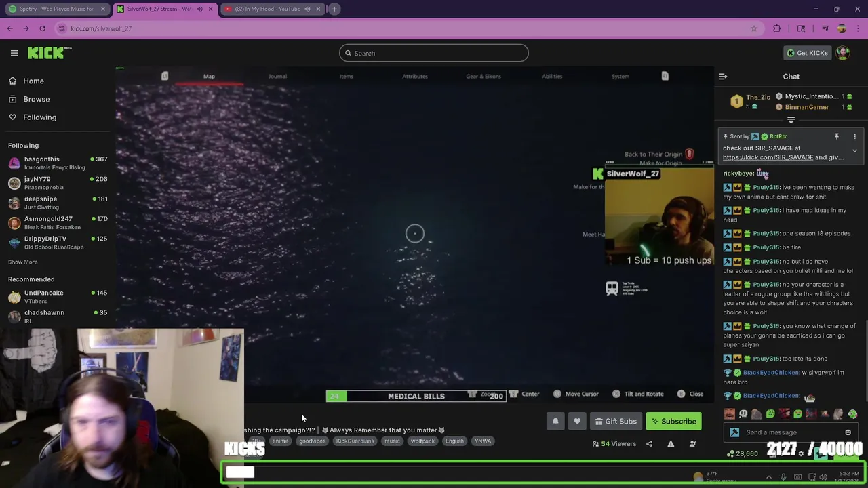
Task: Click the KICK logo
Action: (49, 53)
